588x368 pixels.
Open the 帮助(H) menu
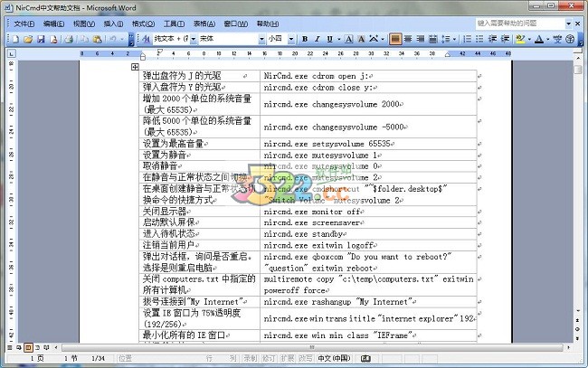tap(268, 24)
